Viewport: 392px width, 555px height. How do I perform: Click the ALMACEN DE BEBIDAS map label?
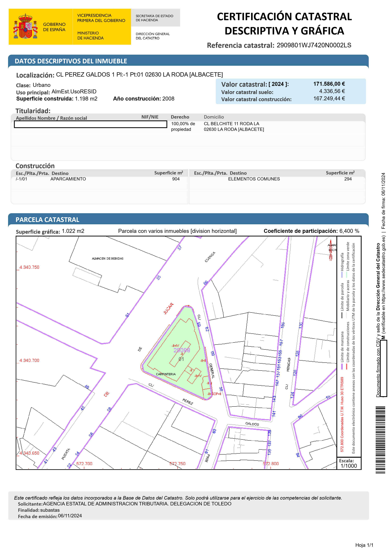coord(108,259)
